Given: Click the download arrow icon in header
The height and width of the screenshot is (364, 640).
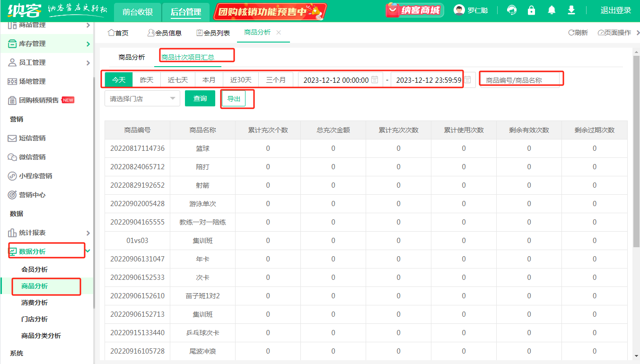Looking at the screenshot, I should pyautogui.click(x=571, y=10).
